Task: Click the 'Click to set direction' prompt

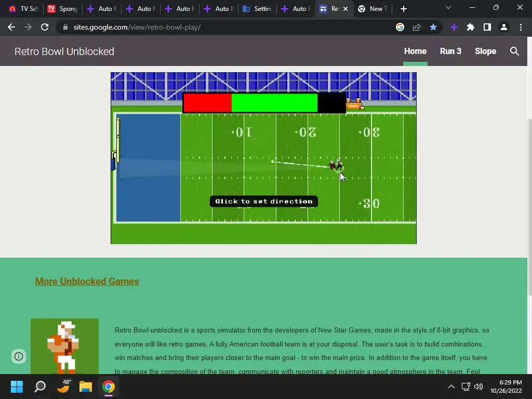Action: pos(264,201)
